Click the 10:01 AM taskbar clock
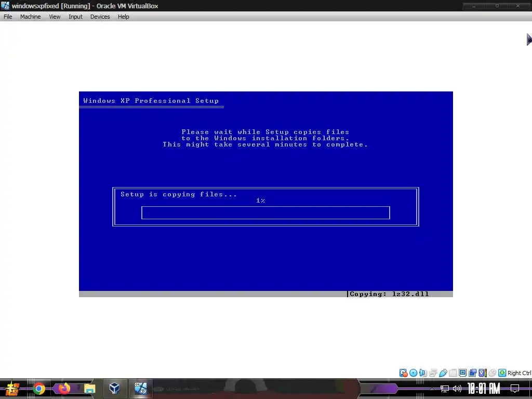Screen dimensions: 532x399 (484, 389)
